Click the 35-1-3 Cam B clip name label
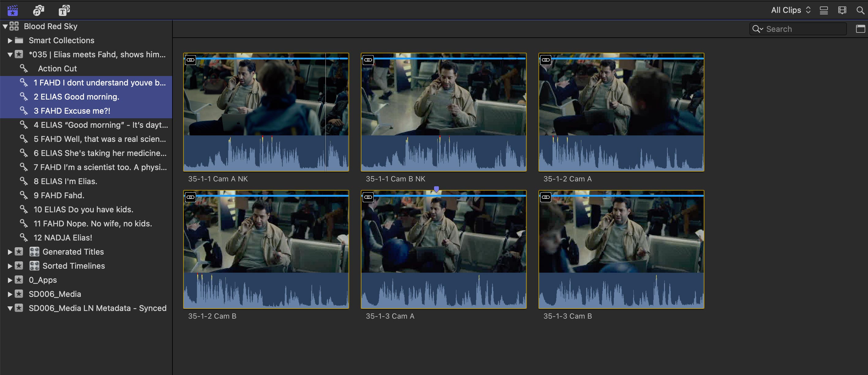Screen dimensions: 868x375 [x=568, y=316]
